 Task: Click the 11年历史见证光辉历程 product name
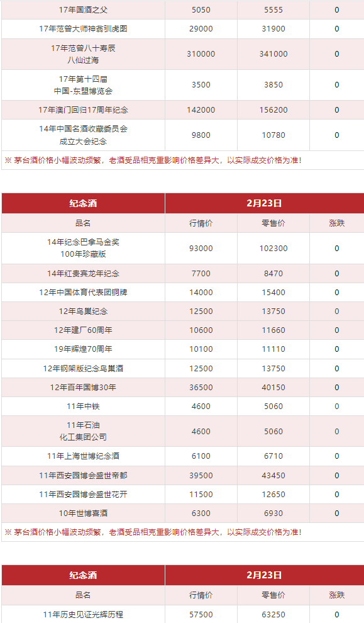83,615
